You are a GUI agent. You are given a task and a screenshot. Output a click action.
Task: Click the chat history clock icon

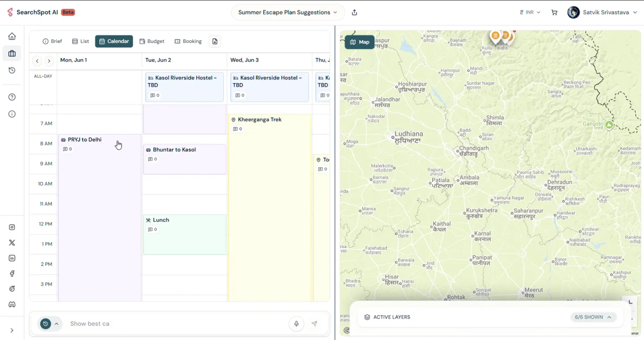[45, 324]
